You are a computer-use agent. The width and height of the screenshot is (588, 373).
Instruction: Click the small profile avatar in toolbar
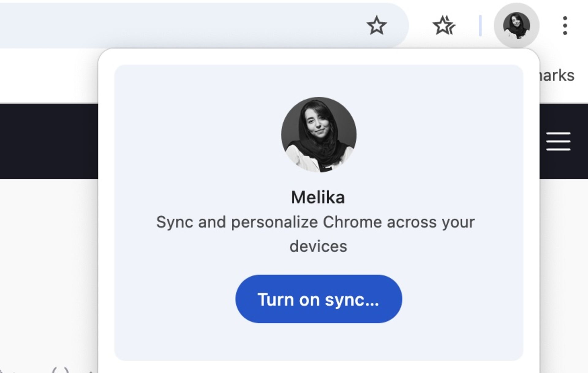click(516, 25)
